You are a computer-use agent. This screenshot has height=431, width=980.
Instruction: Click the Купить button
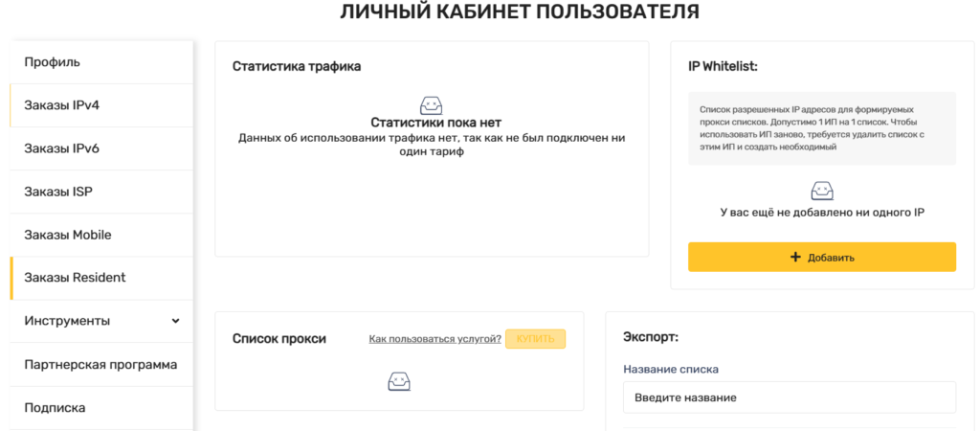[x=535, y=339]
